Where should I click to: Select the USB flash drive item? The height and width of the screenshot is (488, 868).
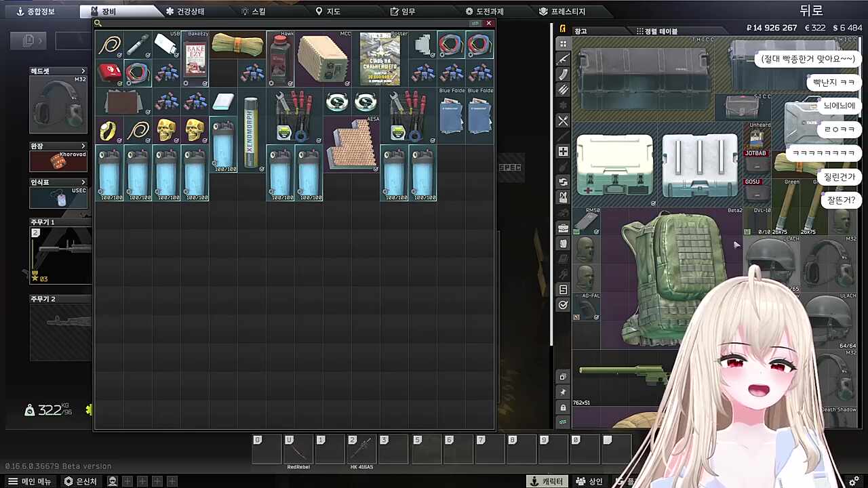[x=166, y=45]
